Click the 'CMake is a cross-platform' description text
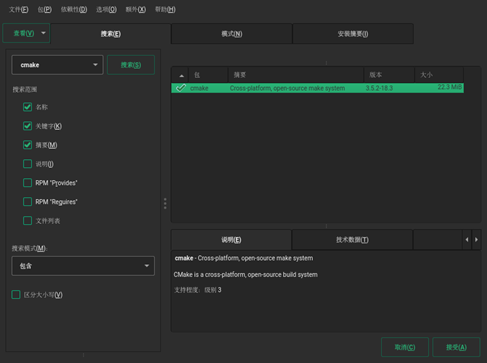The image size is (487, 363). pos(246,275)
